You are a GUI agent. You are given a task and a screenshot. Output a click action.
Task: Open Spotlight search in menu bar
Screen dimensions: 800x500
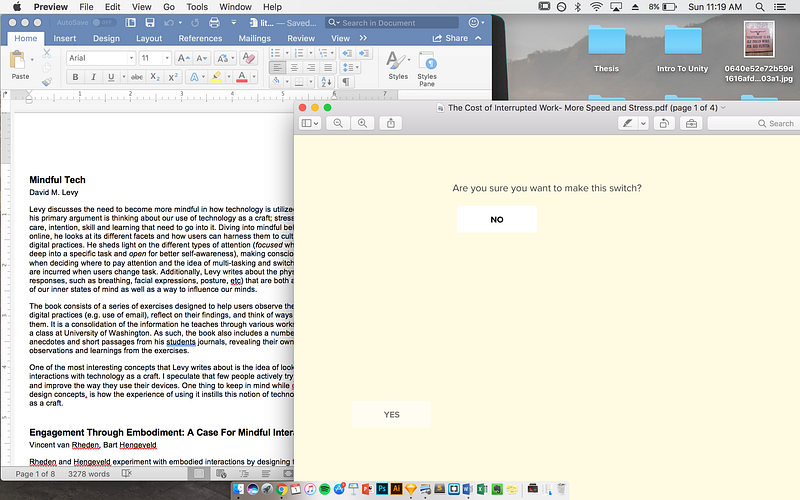click(x=760, y=7)
